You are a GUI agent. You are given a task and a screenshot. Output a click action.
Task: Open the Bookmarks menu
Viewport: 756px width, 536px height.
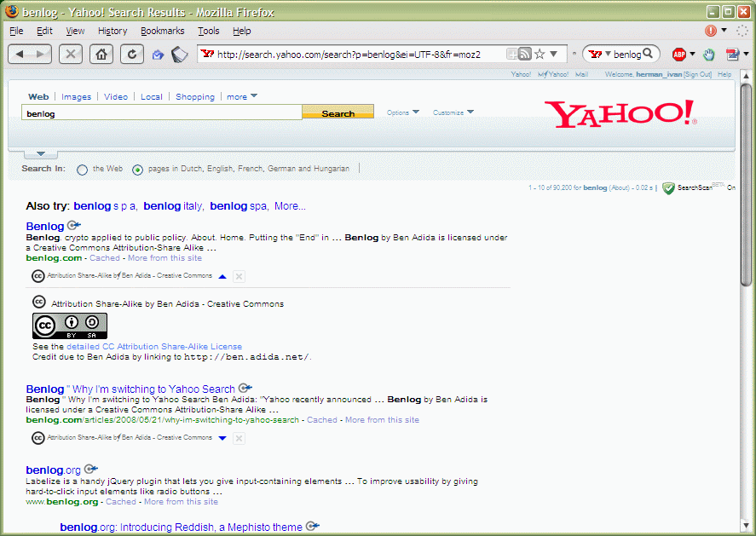click(162, 31)
